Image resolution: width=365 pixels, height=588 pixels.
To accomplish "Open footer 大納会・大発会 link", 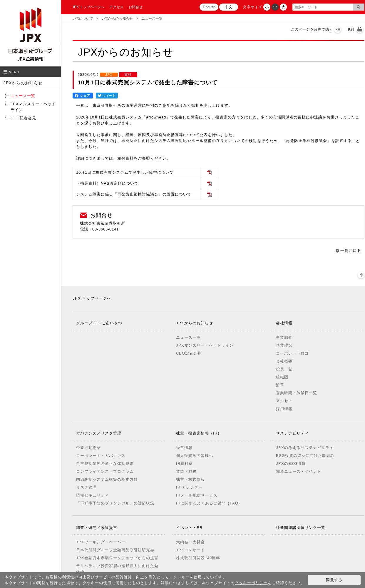I will tap(190, 542).
